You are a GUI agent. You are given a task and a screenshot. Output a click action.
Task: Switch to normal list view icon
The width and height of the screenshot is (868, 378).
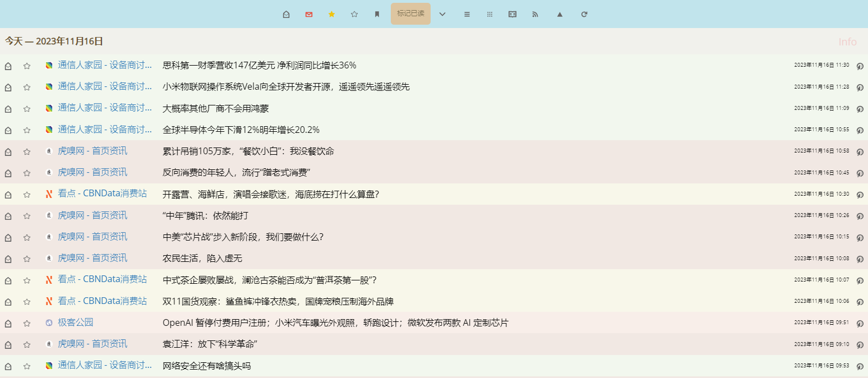coord(467,14)
